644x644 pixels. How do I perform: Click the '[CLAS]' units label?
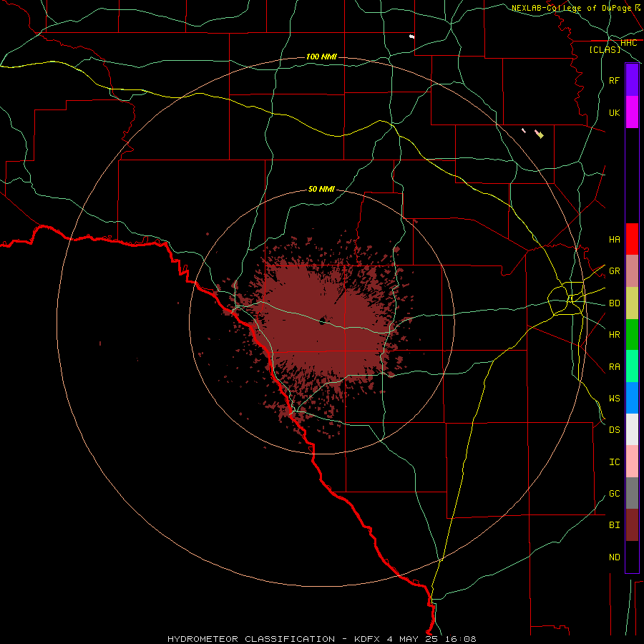click(605, 49)
